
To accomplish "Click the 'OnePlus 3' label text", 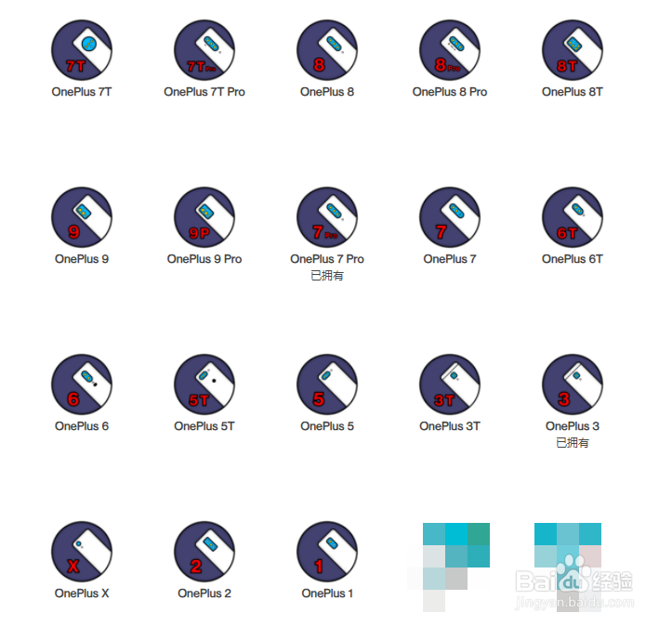I will (x=573, y=426).
